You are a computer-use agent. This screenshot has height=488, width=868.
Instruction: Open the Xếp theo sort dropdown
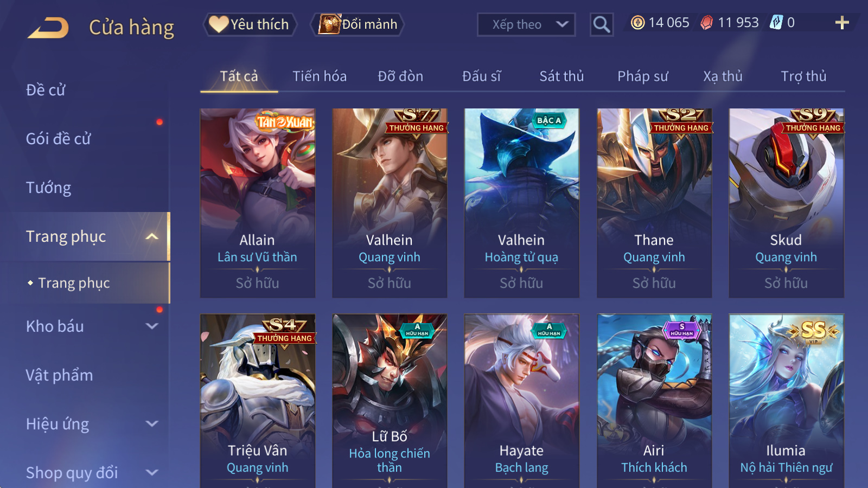(526, 24)
